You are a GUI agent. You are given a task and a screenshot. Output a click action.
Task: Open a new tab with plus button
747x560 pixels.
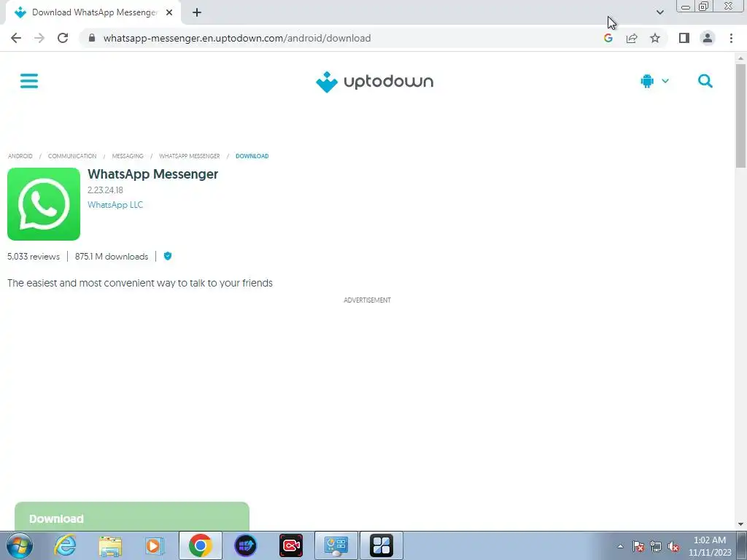[197, 12]
